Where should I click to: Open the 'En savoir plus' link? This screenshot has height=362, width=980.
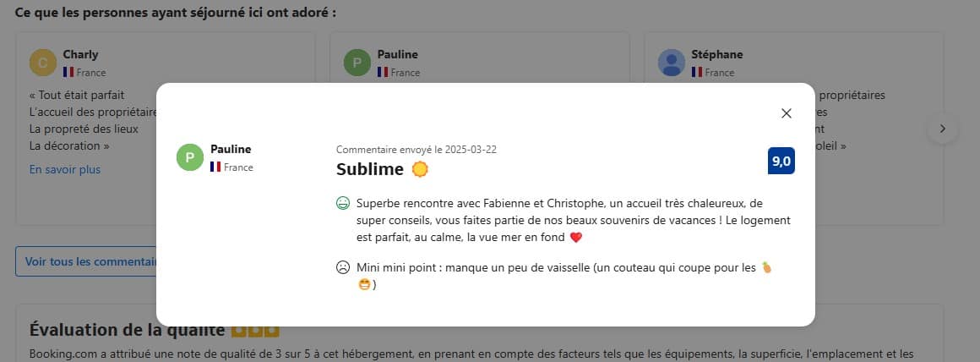(65, 169)
